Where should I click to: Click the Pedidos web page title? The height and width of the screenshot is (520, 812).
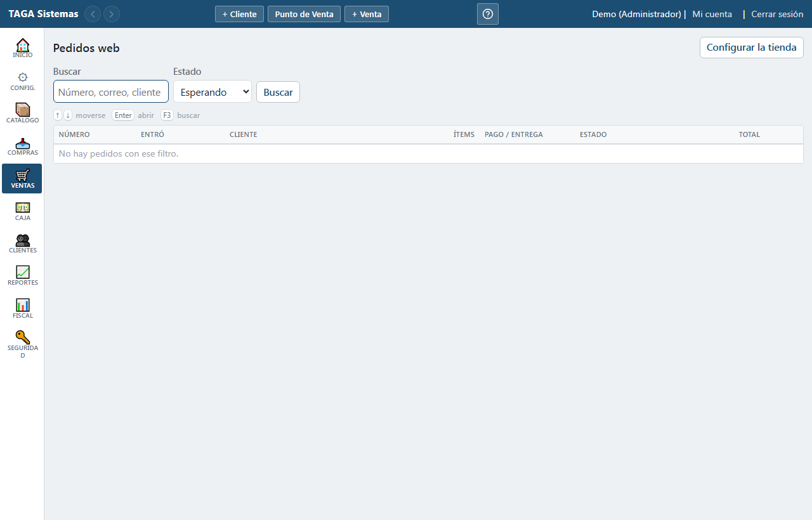point(86,48)
